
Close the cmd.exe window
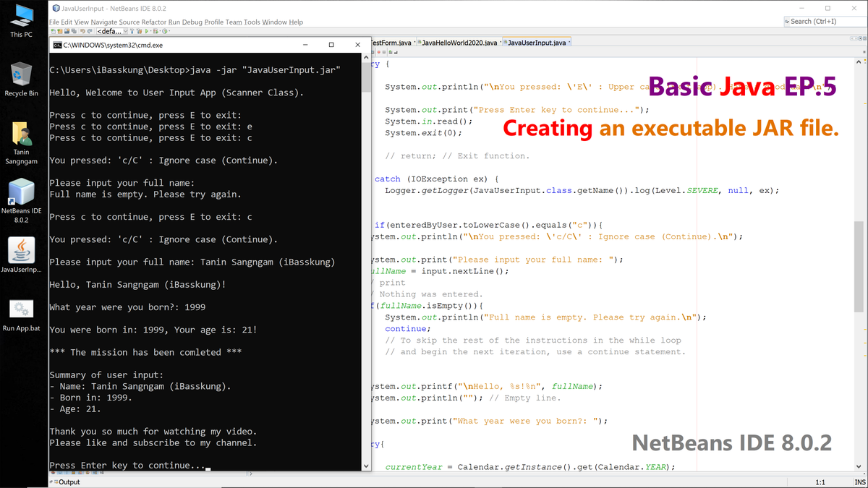[357, 45]
